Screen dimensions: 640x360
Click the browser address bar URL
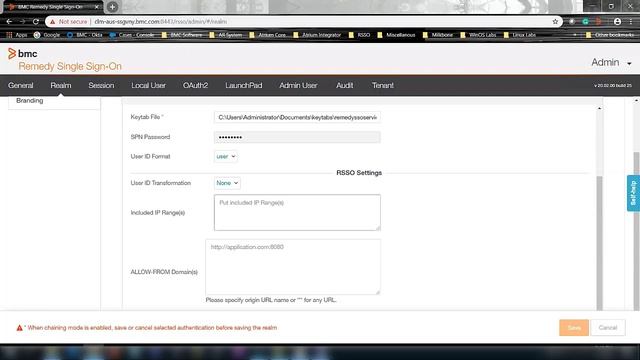[160, 22]
